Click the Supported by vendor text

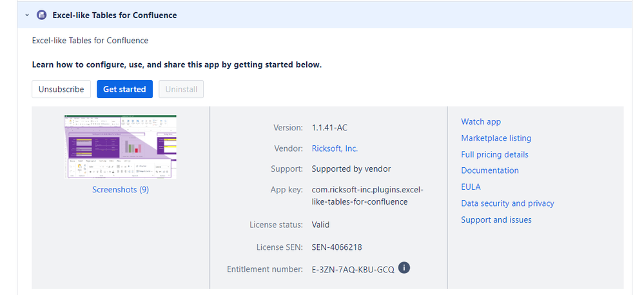(x=351, y=169)
